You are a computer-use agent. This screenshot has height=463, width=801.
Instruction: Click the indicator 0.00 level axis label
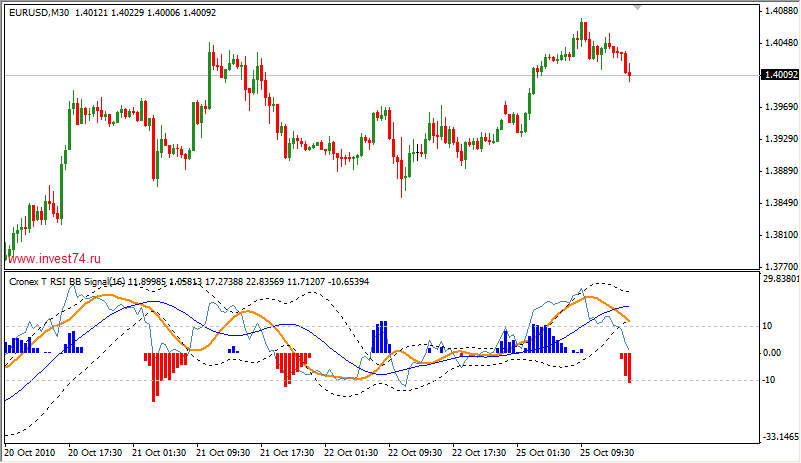[771, 353]
